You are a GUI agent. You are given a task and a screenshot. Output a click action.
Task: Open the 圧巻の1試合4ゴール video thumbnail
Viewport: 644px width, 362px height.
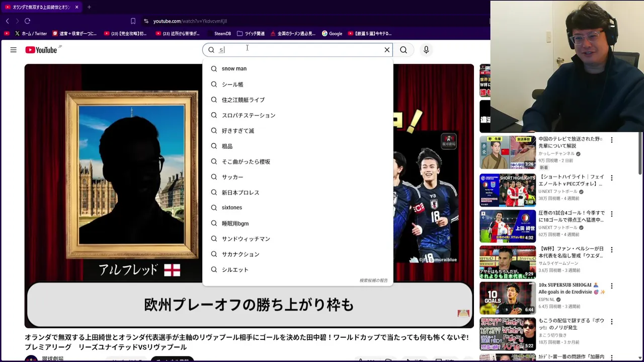point(507,226)
